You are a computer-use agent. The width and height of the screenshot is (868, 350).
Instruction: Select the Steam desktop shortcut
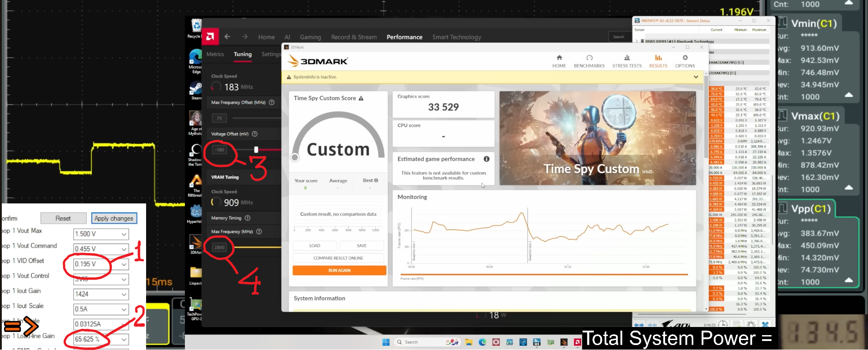point(196,90)
